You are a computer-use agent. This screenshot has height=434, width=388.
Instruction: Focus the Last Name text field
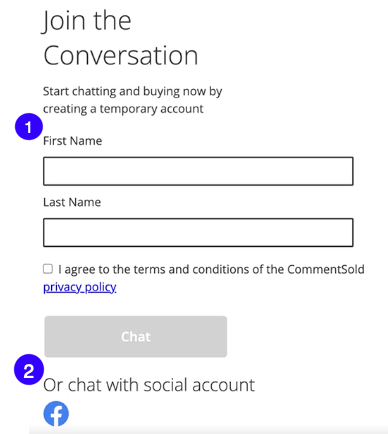tap(198, 232)
